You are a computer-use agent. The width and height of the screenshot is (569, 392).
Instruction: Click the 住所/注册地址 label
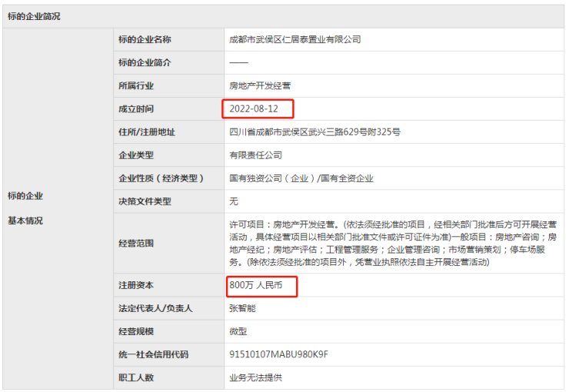pos(147,132)
